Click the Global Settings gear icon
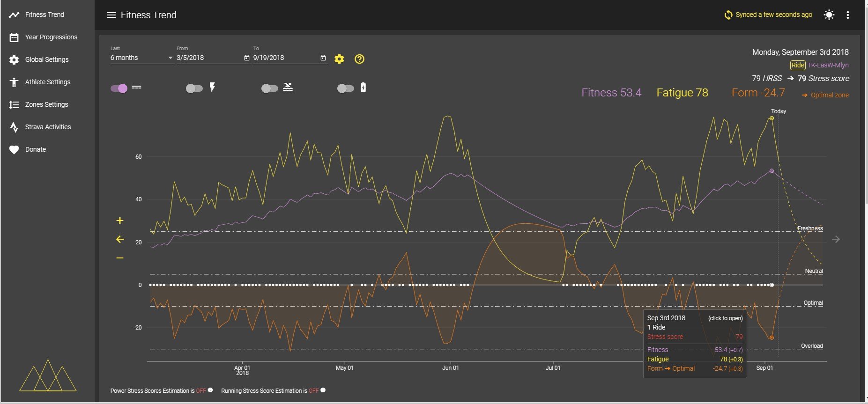The height and width of the screenshot is (404, 868). [x=14, y=60]
